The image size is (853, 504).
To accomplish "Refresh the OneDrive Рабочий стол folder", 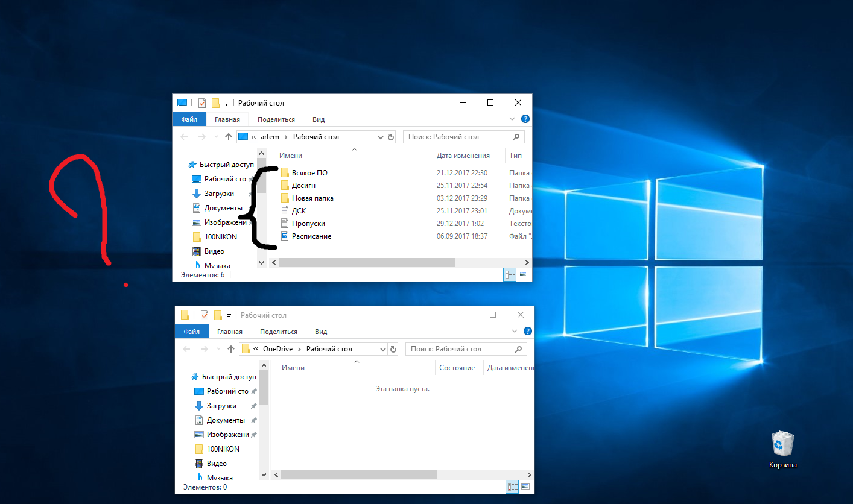I will (393, 349).
